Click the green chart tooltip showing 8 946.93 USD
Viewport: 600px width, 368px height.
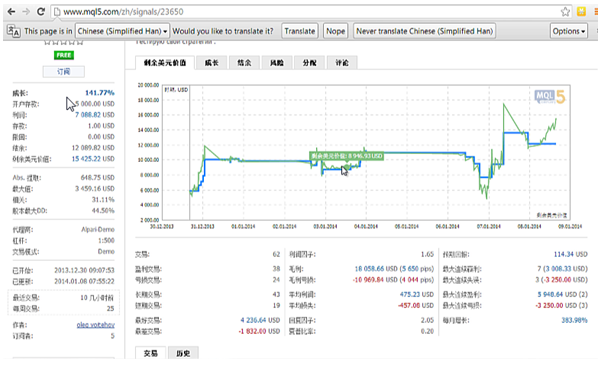347,156
